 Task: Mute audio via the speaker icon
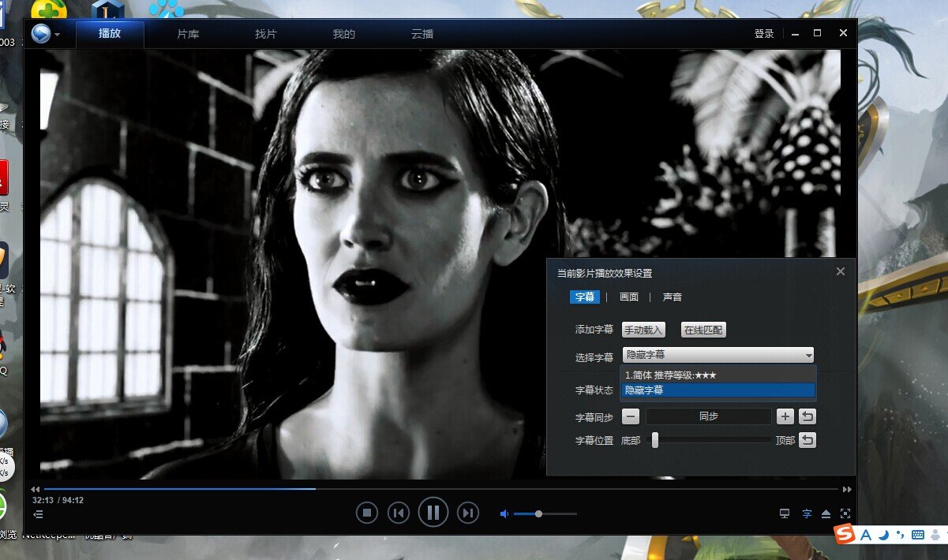pos(504,514)
